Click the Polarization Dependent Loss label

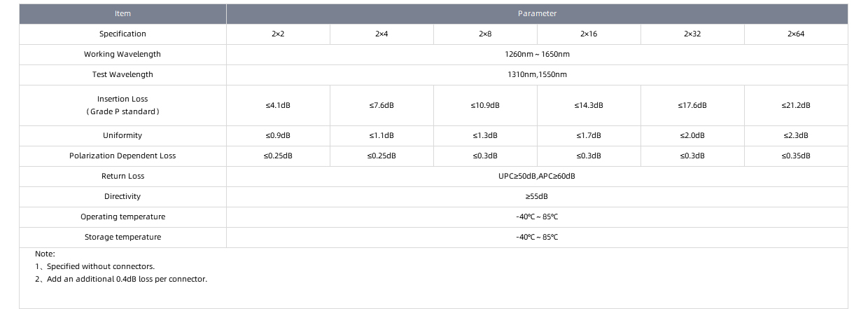click(x=122, y=156)
